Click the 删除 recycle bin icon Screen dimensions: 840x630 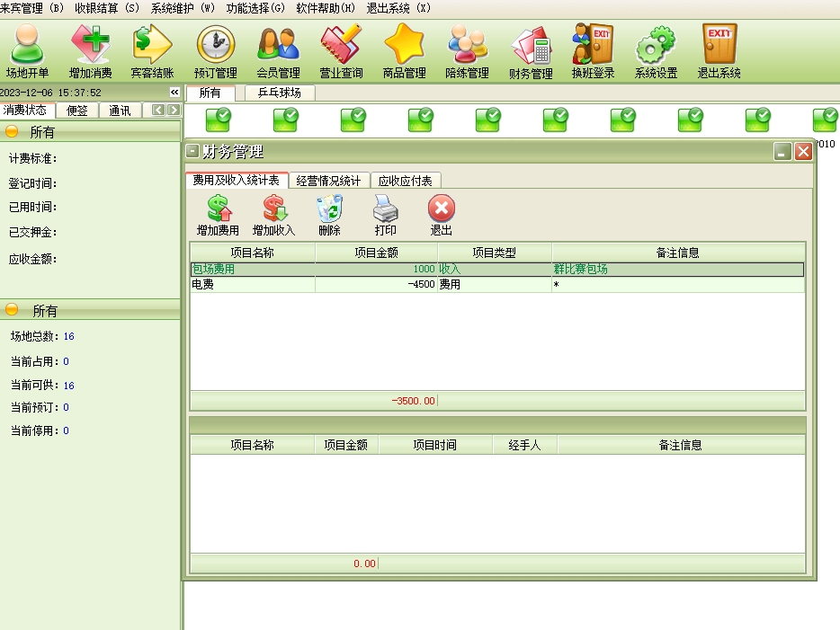(x=329, y=216)
